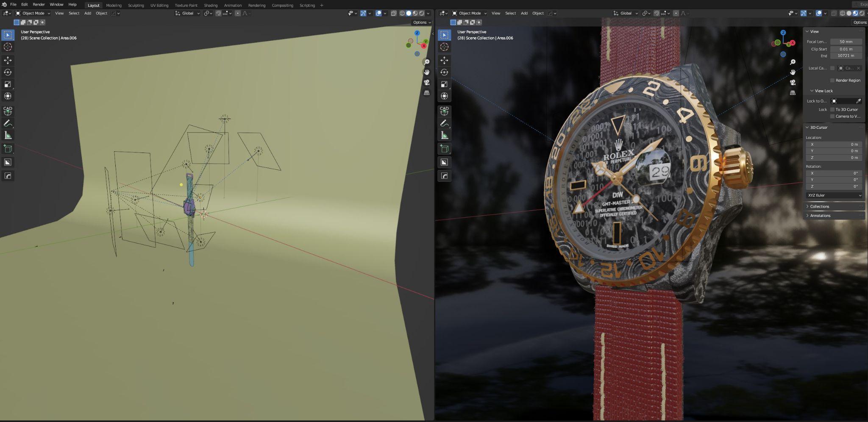Toggle snapping magnet in right viewport header
The width and height of the screenshot is (868, 422).
pos(657,13)
